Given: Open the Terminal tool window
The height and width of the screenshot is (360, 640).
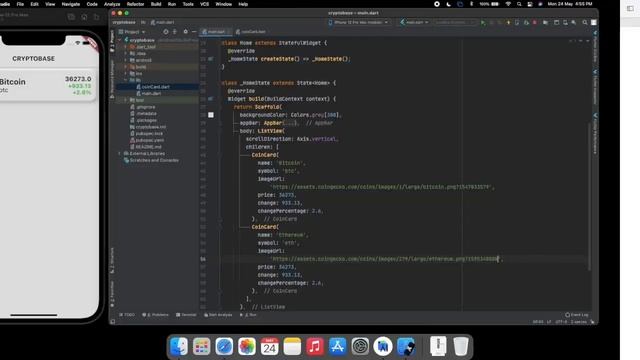Looking at the screenshot, I should click(186, 315).
